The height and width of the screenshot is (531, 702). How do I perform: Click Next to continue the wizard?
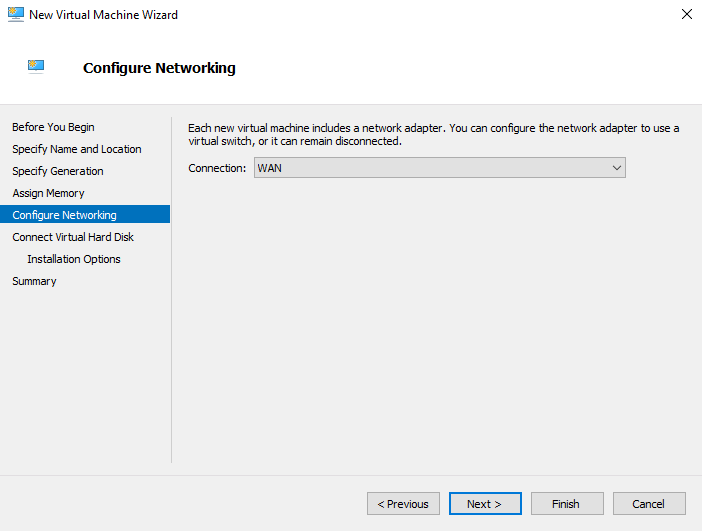(x=484, y=504)
